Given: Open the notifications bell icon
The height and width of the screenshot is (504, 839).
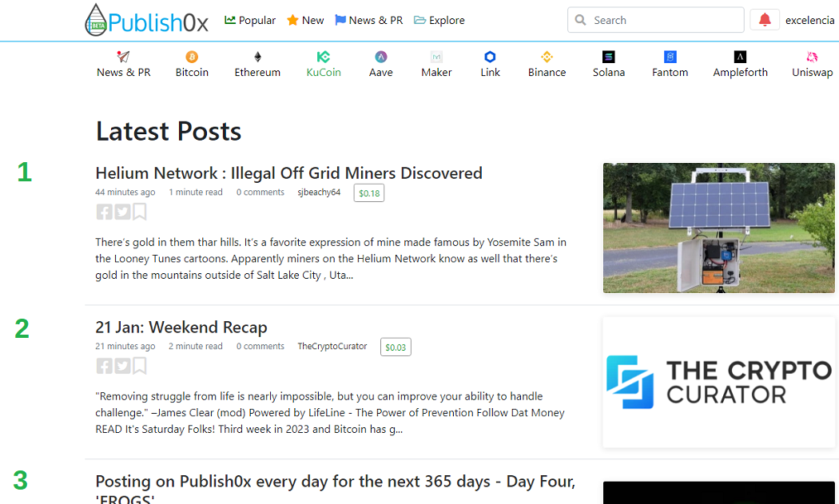Looking at the screenshot, I should click(764, 20).
